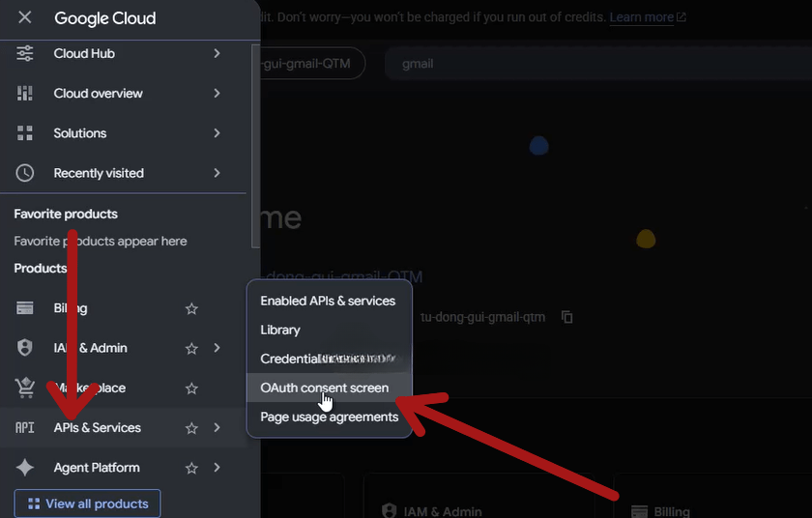Click the Marketplace cart icon
Image resolution: width=812 pixels, height=518 pixels.
(x=24, y=388)
